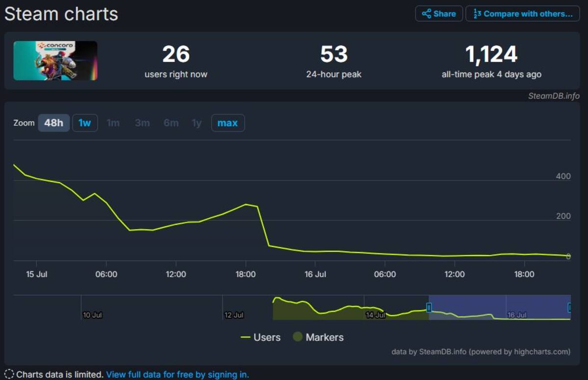This screenshot has width=588, height=380.
Task: Choose the 3m zoom option
Action: (x=142, y=123)
